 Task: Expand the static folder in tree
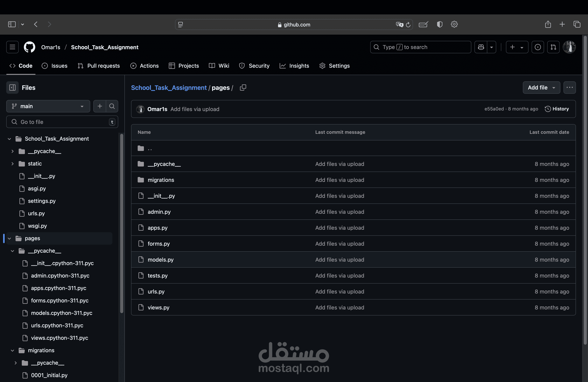tap(12, 164)
